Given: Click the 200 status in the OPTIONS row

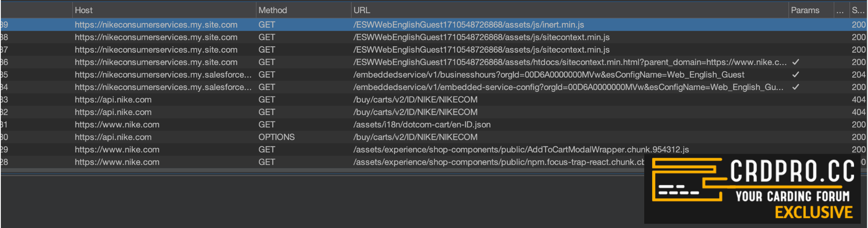Looking at the screenshot, I should coord(859,137).
